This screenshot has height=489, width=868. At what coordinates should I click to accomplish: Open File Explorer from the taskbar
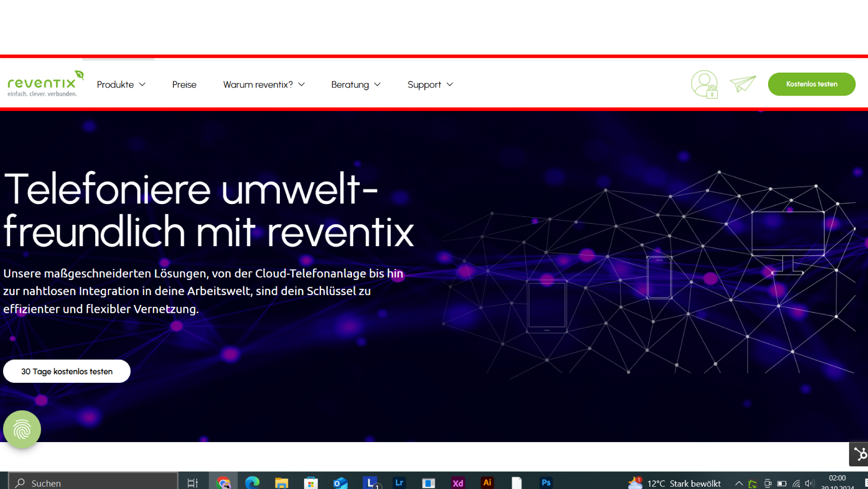[x=282, y=483]
